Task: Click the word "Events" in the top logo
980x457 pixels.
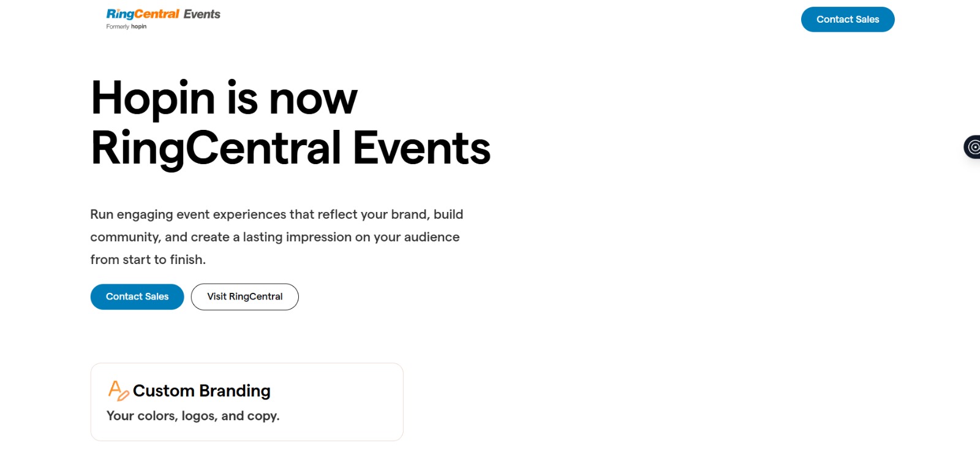Action: coord(202,14)
